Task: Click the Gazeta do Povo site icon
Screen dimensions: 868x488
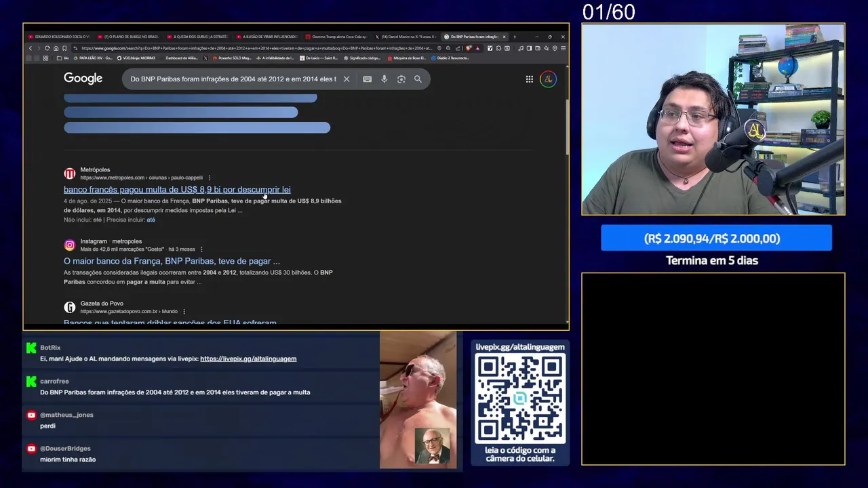Action: tap(70, 307)
